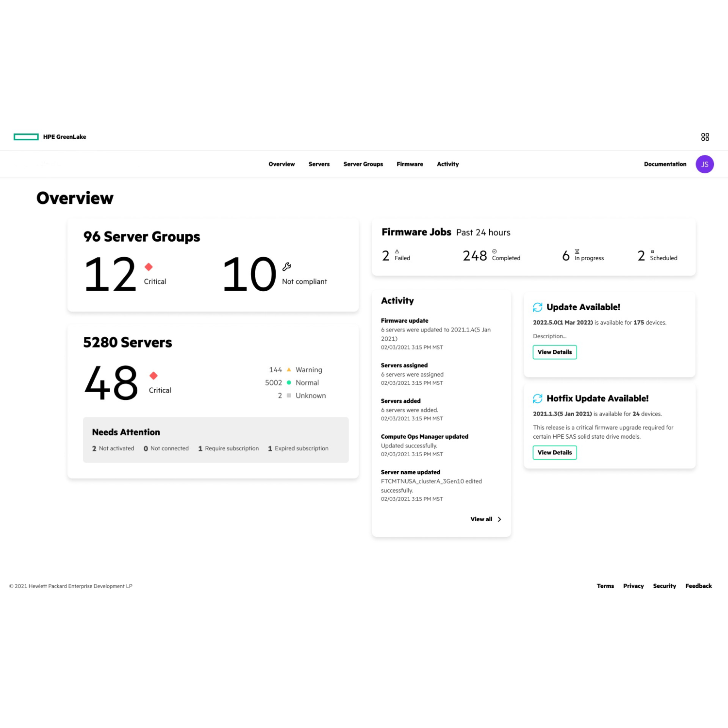Go to the Overview tab

click(281, 164)
